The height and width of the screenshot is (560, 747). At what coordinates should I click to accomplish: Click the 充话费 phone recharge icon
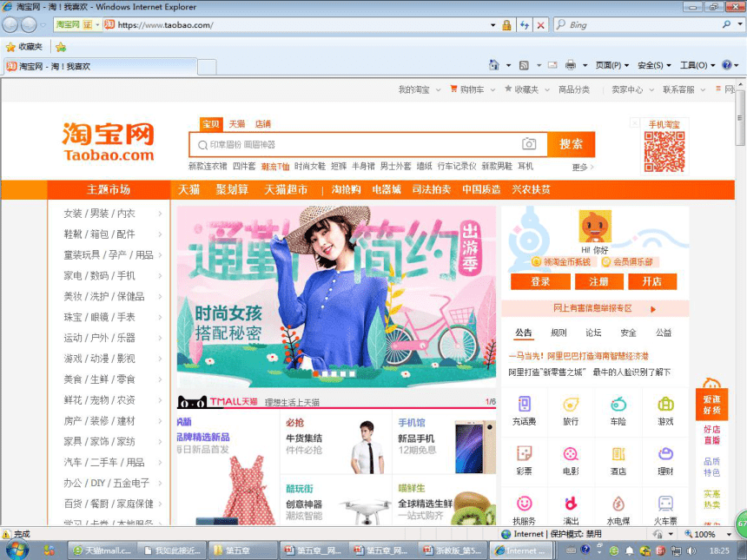(x=524, y=405)
